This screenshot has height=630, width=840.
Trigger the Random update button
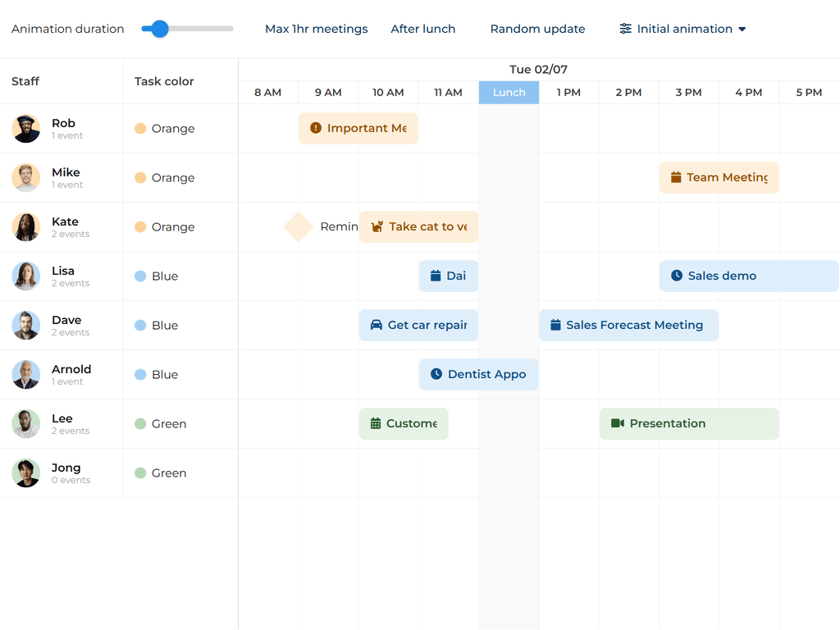(x=537, y=29)
